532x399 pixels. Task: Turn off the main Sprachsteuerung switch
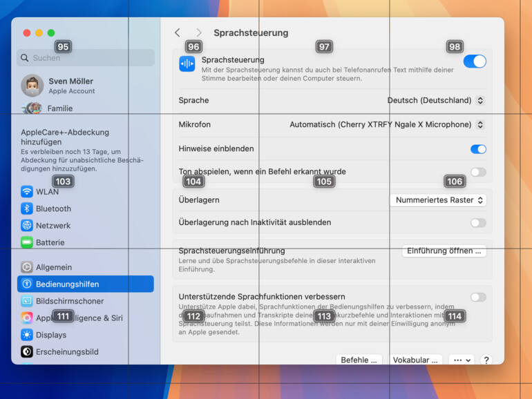coord(475,61)
